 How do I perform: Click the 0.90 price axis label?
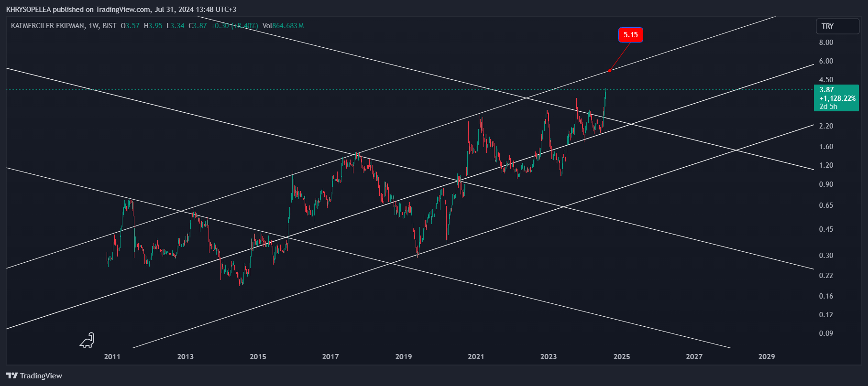point(826,184)
